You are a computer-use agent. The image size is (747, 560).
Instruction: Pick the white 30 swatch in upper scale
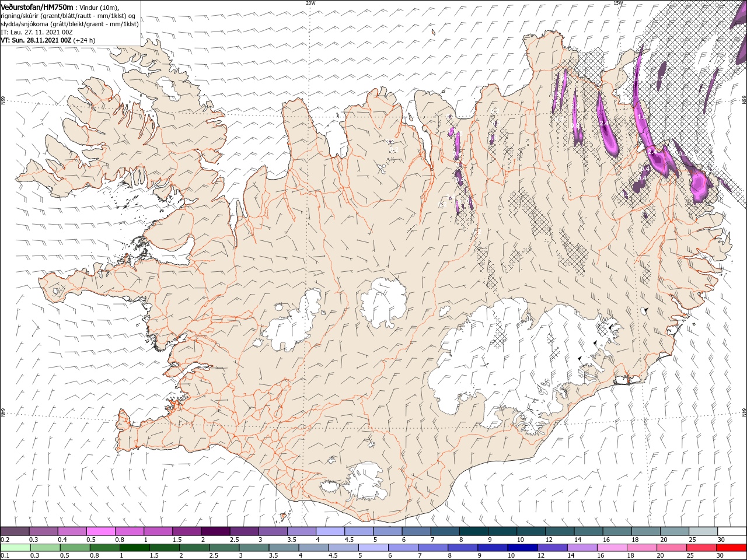(x=731, y=531)
